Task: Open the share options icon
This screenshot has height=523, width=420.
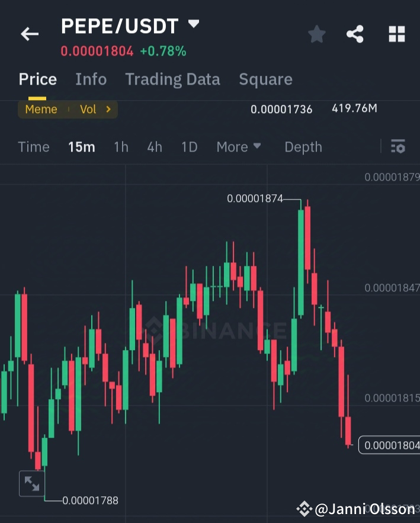Action: [355, 34]
